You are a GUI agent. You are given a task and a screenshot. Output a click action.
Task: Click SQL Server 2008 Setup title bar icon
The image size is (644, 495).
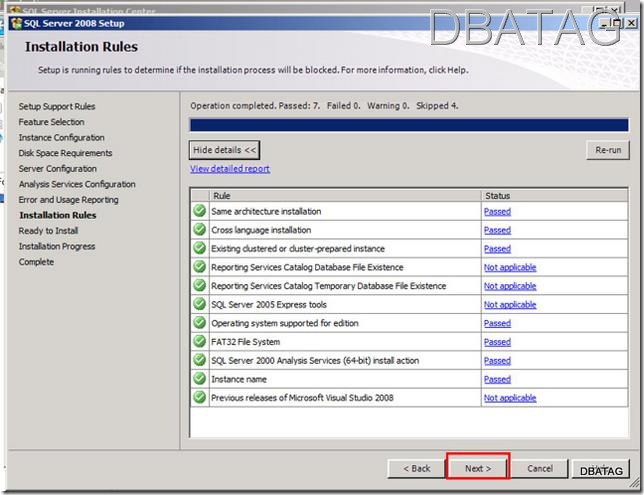pos(15,24)
